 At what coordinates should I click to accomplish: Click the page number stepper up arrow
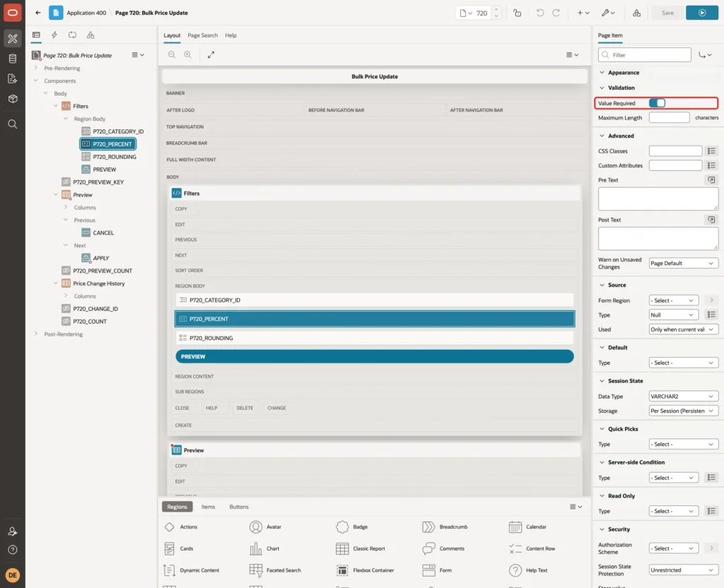(x=496, y=10)
